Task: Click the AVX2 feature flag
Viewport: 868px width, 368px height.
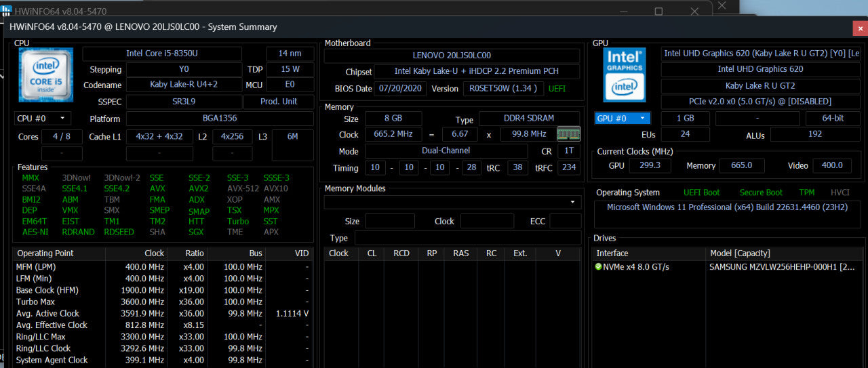Action: point(198,188)
